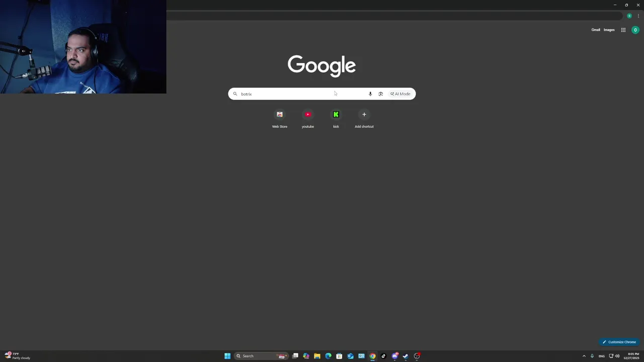Open the Google apps grid launcher
Screen dimensions: 644x362
click(x=623, y=30)
